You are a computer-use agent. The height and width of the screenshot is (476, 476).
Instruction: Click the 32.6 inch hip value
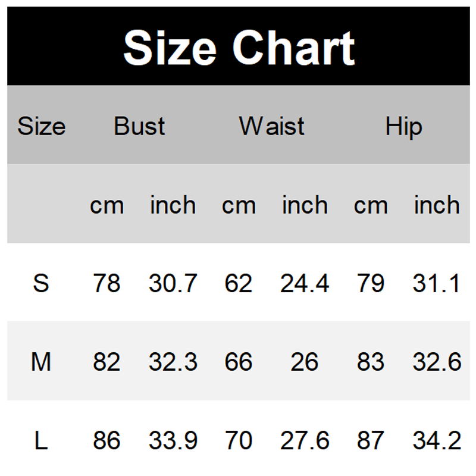(x=437, y=362)
